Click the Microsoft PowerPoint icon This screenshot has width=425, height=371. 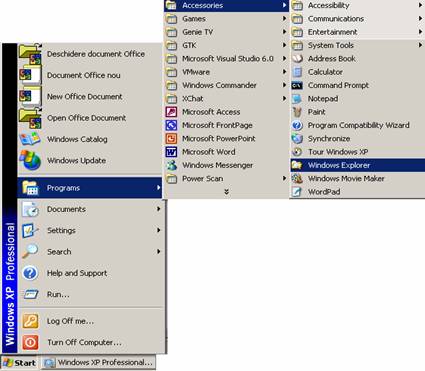coord(171,139)
